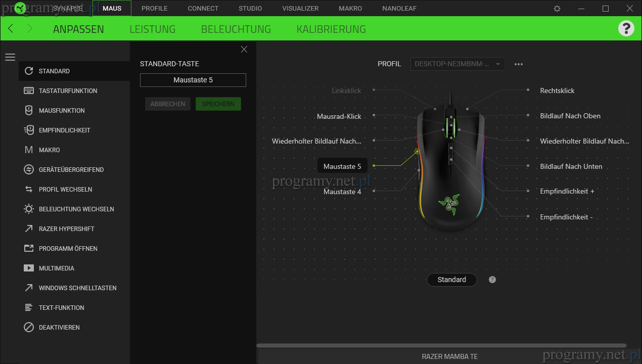
Task: Click the Abbrechen button
Action: [168, 104]
